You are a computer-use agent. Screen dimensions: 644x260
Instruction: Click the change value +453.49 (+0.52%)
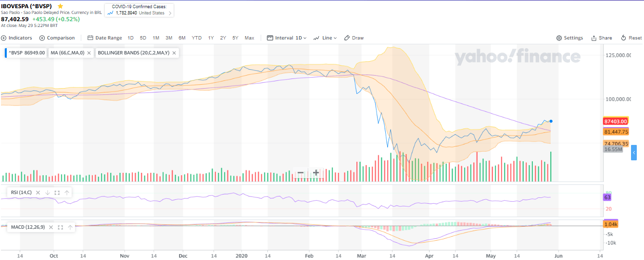(x=56, y=19)
